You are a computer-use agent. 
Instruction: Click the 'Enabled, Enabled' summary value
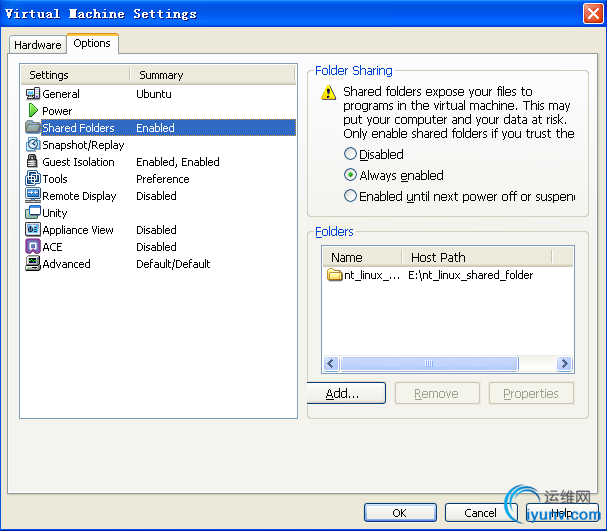tap(178, 162)
